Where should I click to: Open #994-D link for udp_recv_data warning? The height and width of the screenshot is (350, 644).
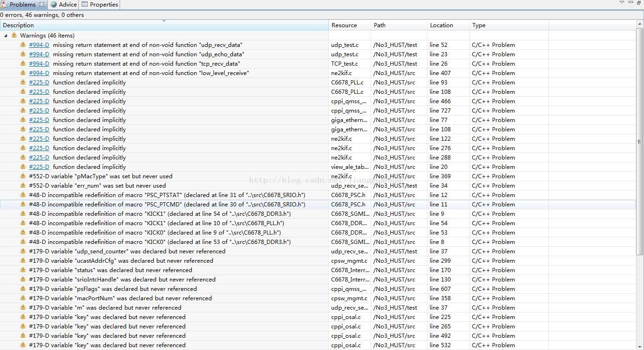tap(39, 45)
